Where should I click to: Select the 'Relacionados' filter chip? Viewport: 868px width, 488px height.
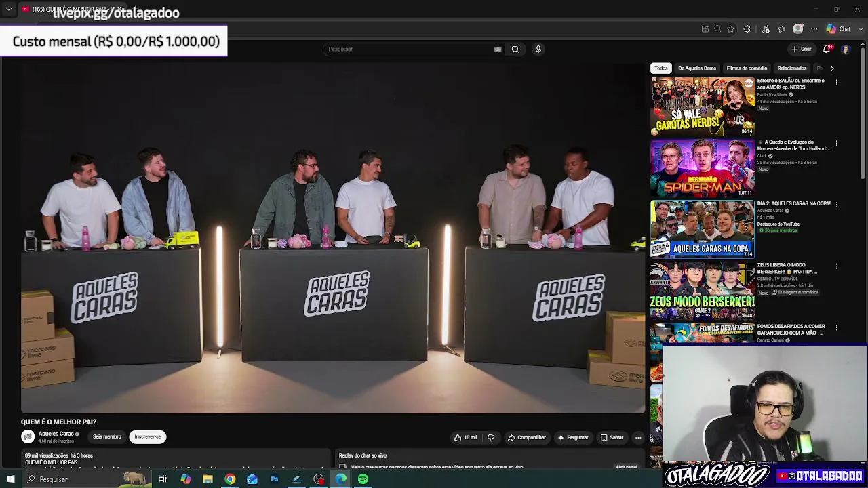point(792,68)
